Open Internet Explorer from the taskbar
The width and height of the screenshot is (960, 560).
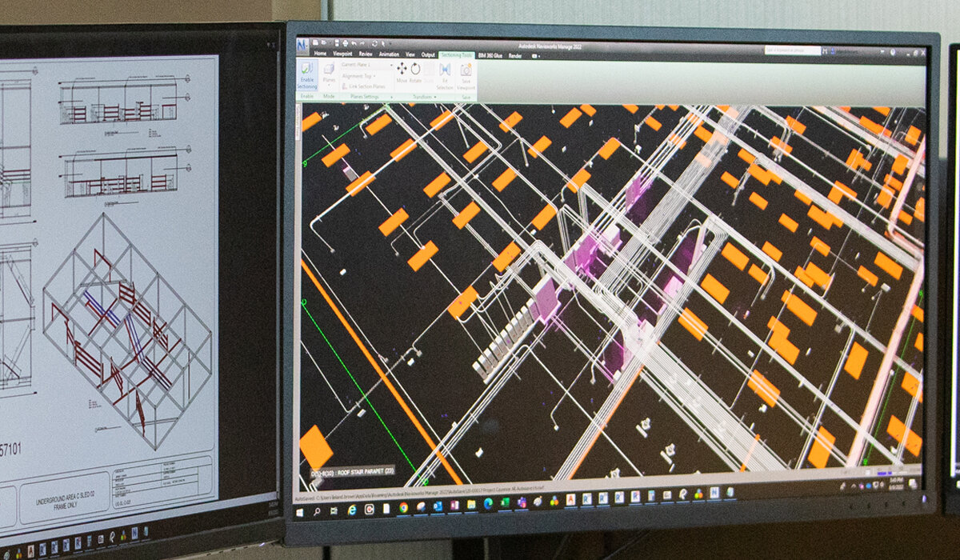[352, 510]
